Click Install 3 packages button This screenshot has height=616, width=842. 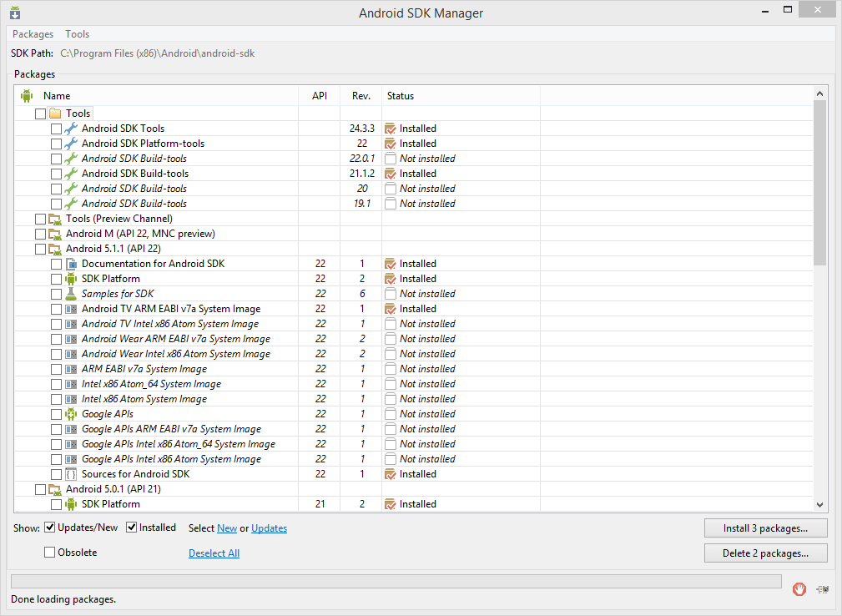tap(766, 528)
